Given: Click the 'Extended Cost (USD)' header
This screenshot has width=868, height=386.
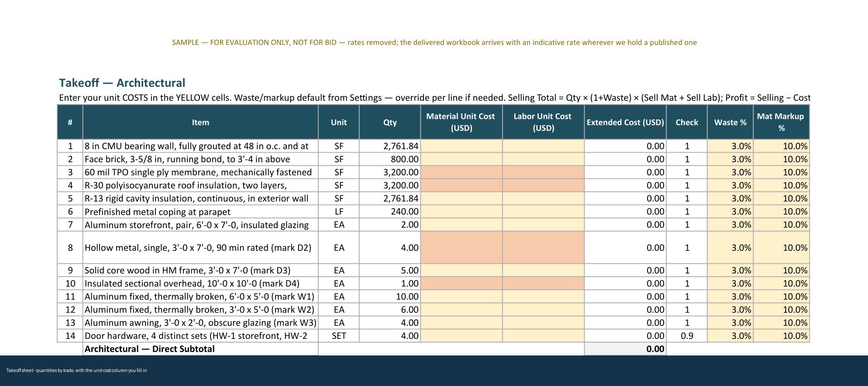Looking at the screenshot, I should click(x=625, y=122).
